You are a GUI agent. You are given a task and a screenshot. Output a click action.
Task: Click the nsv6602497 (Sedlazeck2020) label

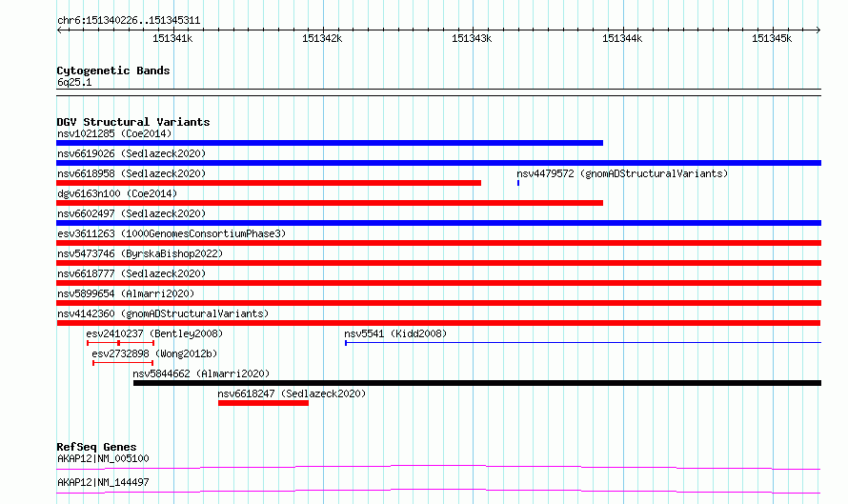point(131,213)
